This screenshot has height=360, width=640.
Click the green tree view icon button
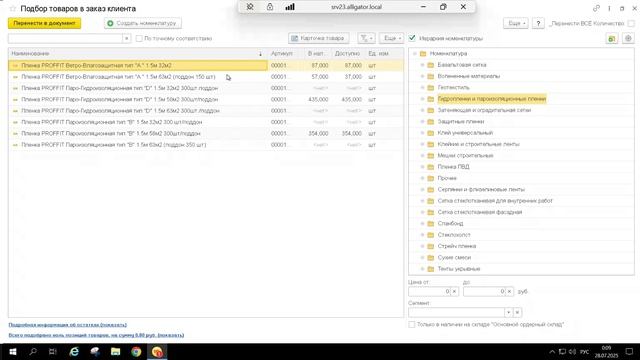(611, 38)
